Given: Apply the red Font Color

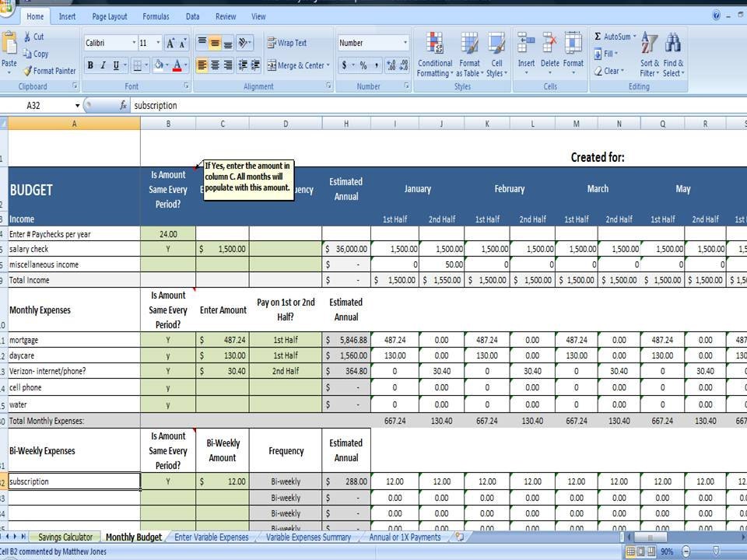Looking at the screenshot, I should tap(177, 65).
